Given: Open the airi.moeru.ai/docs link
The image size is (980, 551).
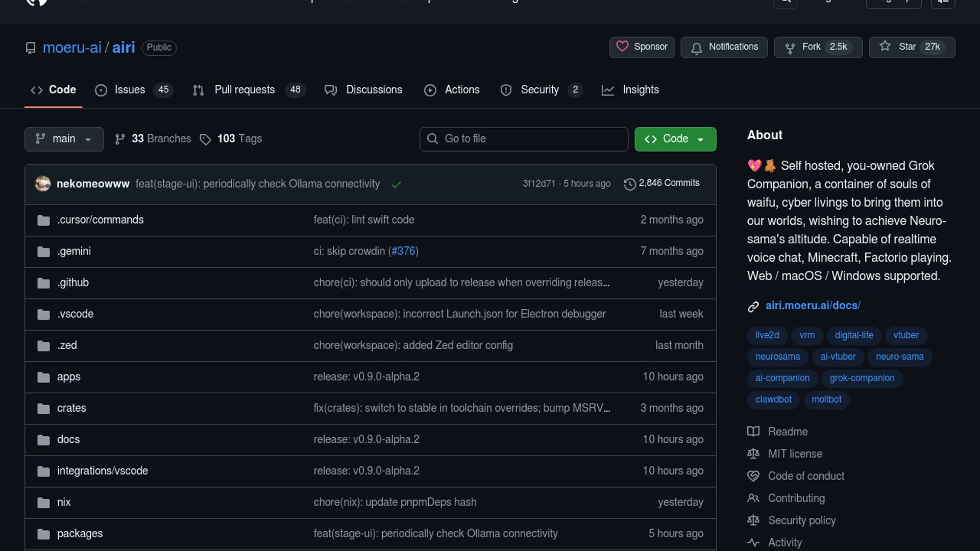Looking at the screenshot, I should pyautogui.click(x=813, y=306).
